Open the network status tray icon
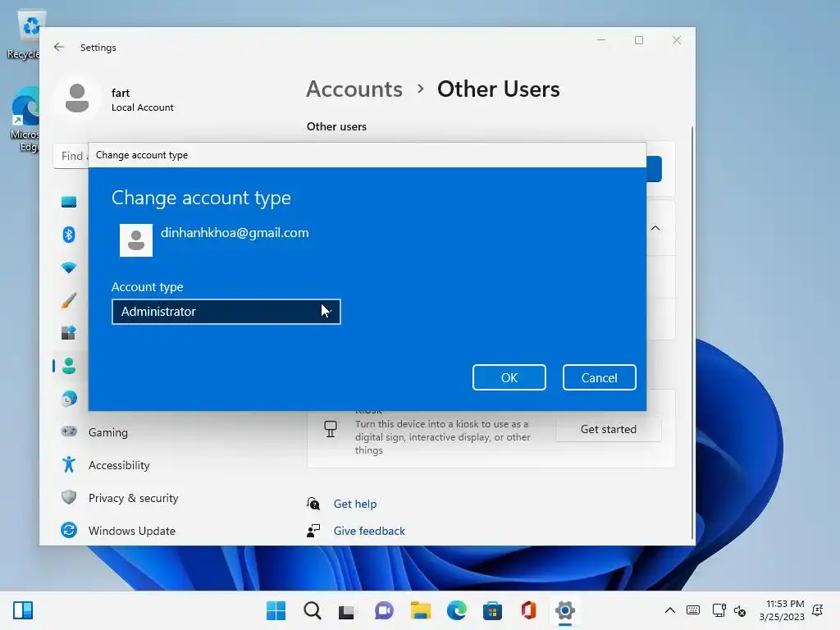Screen dimensions: 840x630 (719, 610)
